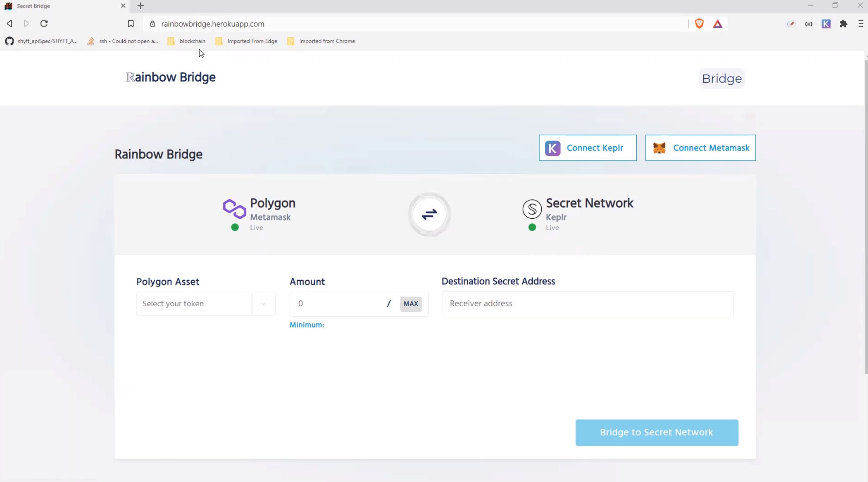Click the Keplr text under Secret Network

pyautogui.click(x=556, y=217)
